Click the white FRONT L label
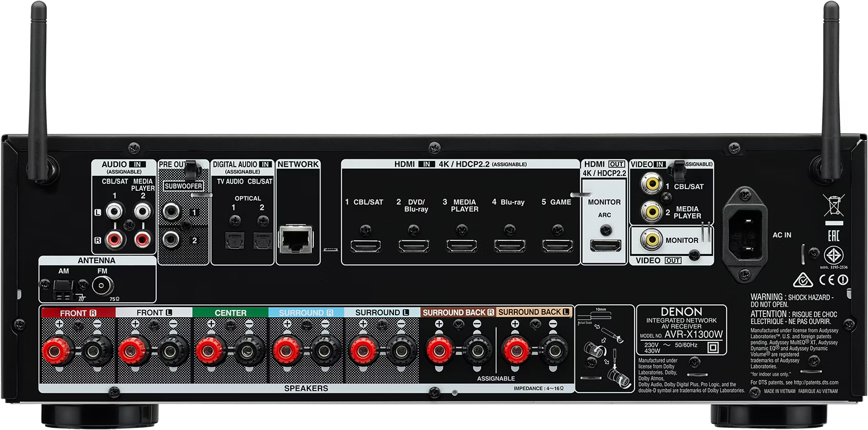This screenshot has height=430, width=868. pos(154,313)
